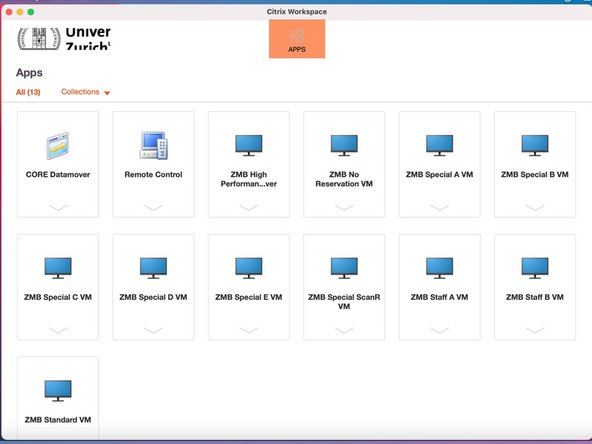This screenshot has width=592, height=444.
Task: Launch ZMB Special D VM monitor icon
Action: coord(153,268)
